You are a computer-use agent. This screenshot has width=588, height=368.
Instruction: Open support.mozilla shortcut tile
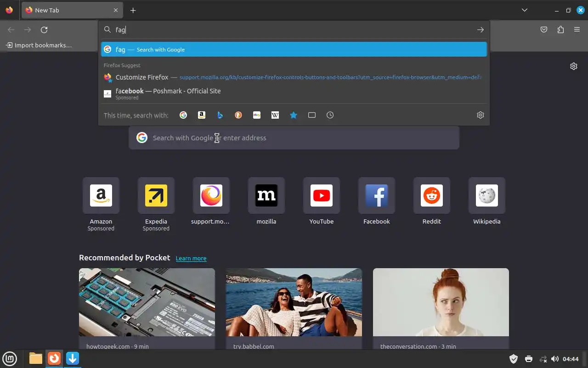211,195
